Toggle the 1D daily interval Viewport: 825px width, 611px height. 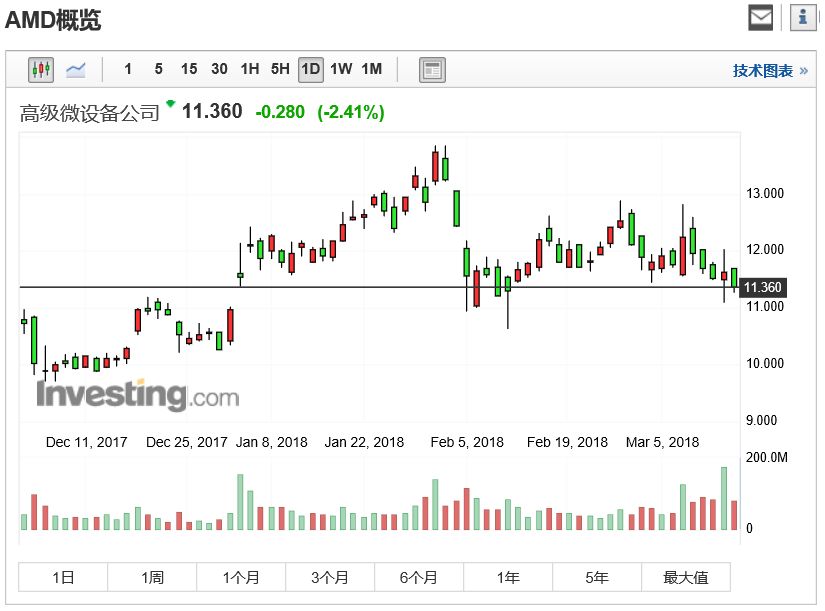pyautogui.click(x=311, y=70)
